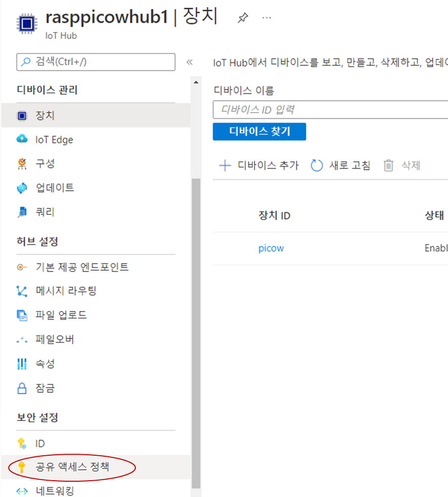
Task: Click the 기본 제공 엔드포인트 icon
Action: (22, 267)
